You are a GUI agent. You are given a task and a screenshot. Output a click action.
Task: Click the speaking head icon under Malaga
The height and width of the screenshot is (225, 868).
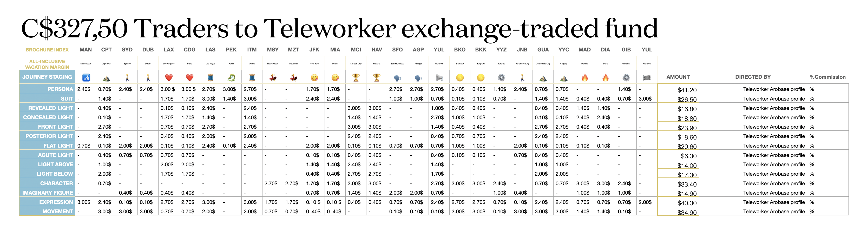(418, 78)
